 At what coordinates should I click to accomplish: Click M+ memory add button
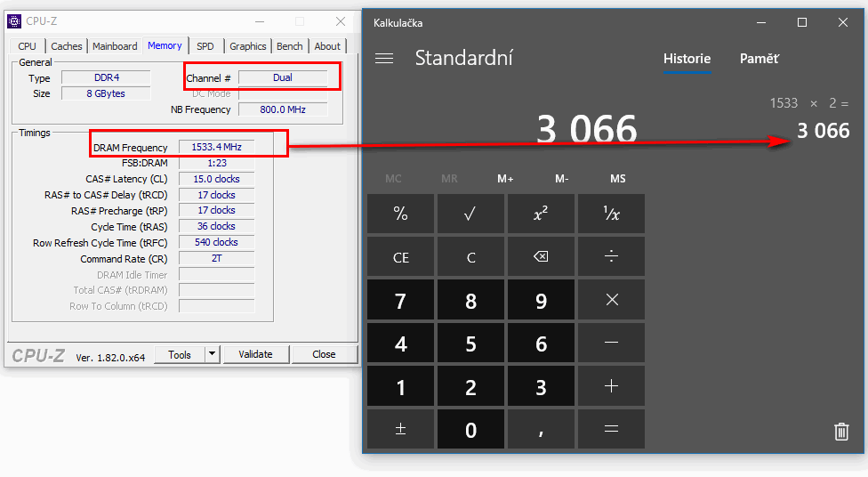[x=505, y=178]
